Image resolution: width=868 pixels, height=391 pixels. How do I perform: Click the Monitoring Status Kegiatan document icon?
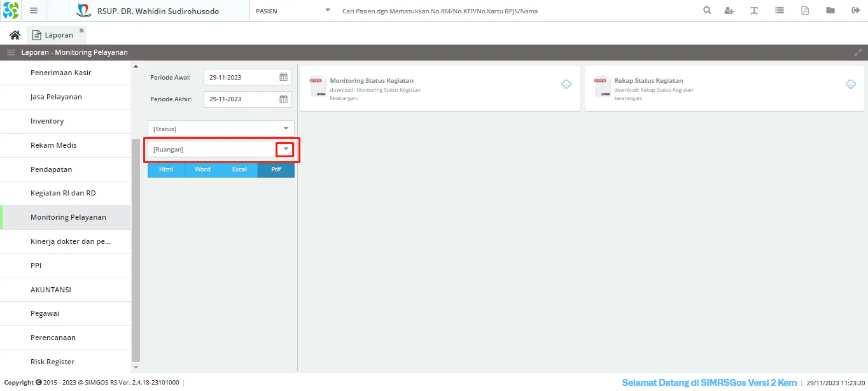pos(317,86)
